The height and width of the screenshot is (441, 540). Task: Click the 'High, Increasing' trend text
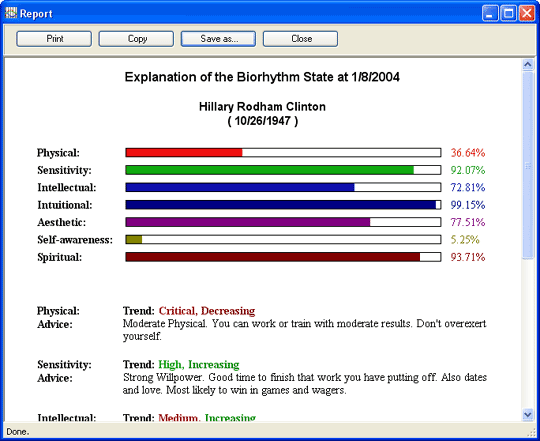coord(199,365)
